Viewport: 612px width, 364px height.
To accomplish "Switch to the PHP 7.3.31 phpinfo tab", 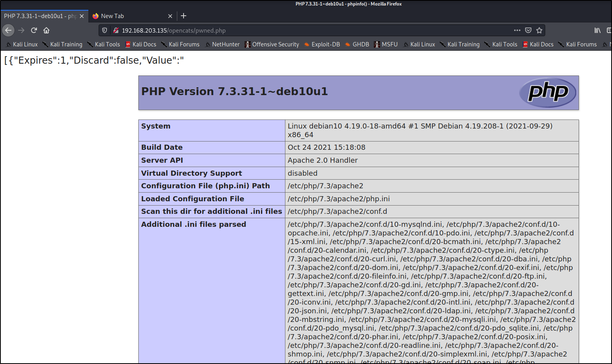I will (40, 16).
